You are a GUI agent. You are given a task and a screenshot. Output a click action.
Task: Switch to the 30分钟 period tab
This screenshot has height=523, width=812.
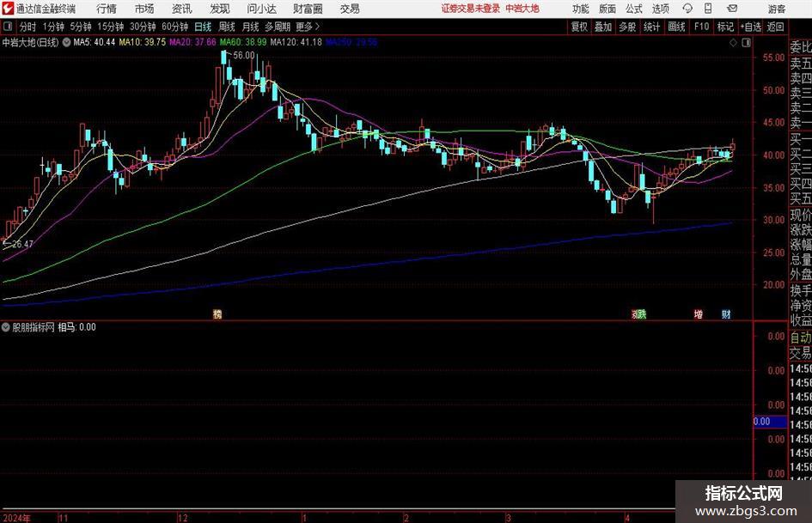[143, 27]
